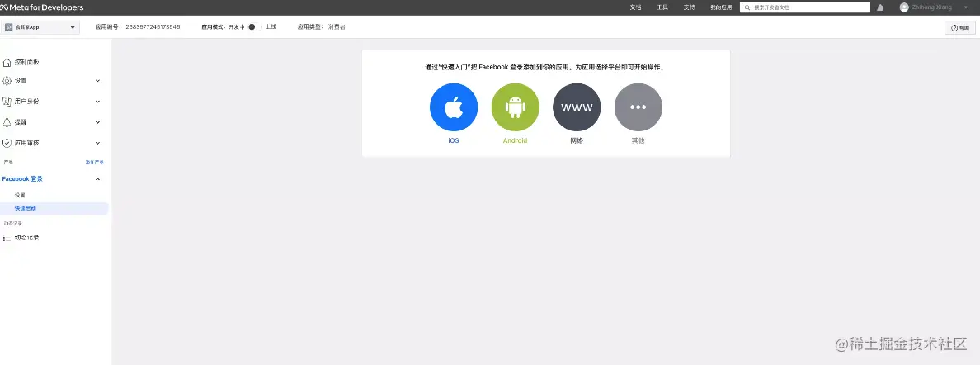Open notifications bell in top bar

pos(881,7)
